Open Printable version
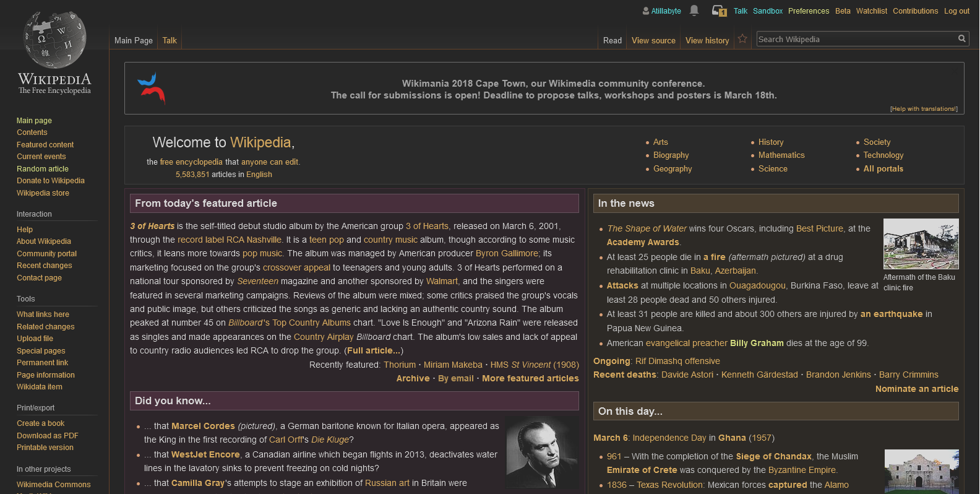The width and height of the screenshot is (980, 494). (45, 448)
